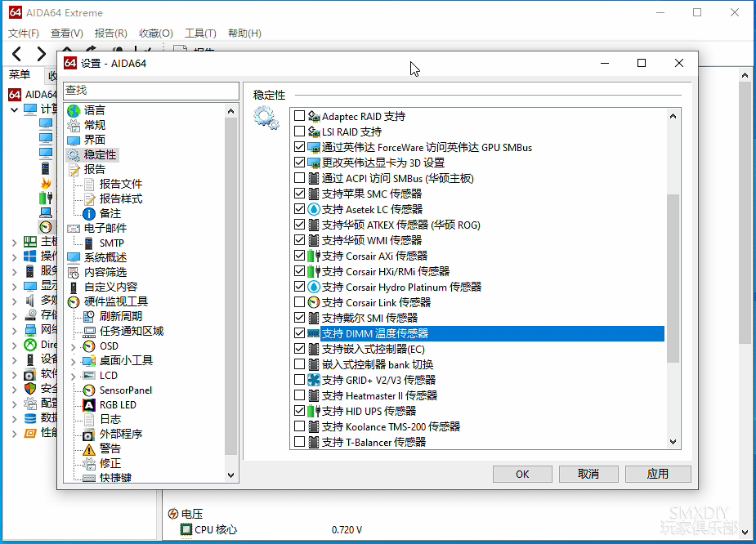
Task: Select 报告文件 in settings tree
Action: [120, 184]
